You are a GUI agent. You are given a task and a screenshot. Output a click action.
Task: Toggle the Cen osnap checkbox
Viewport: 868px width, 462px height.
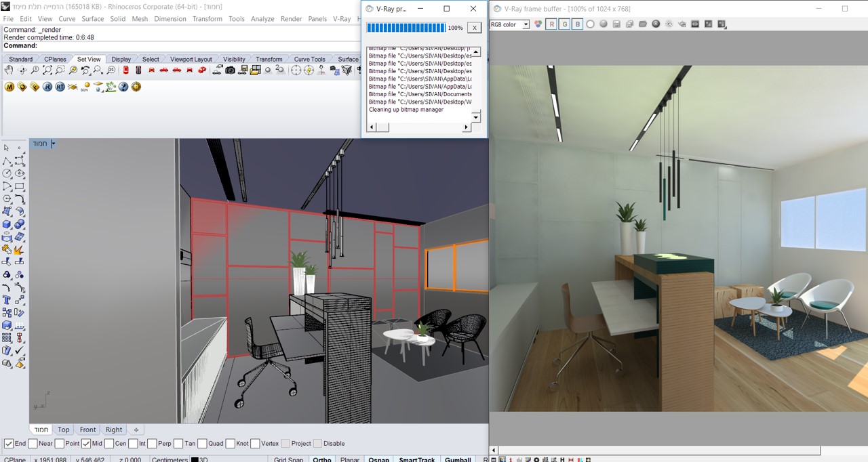pyautogui.click(x=109, y=444)
